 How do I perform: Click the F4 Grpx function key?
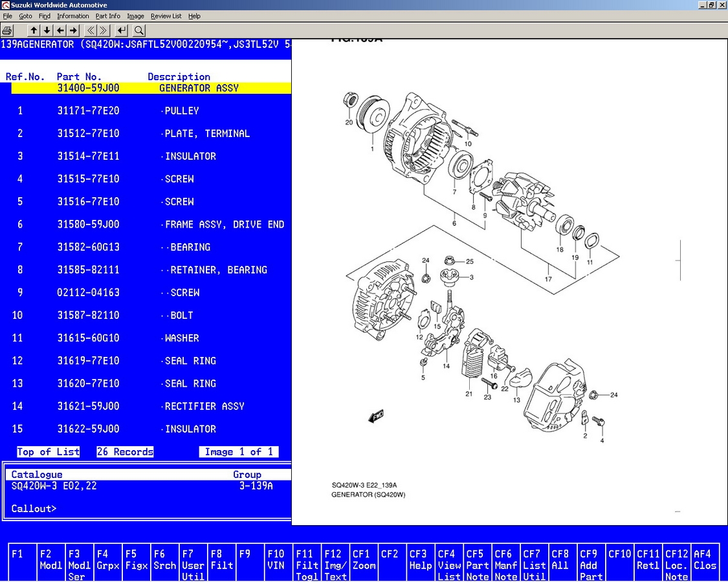(x=107, y=563)
